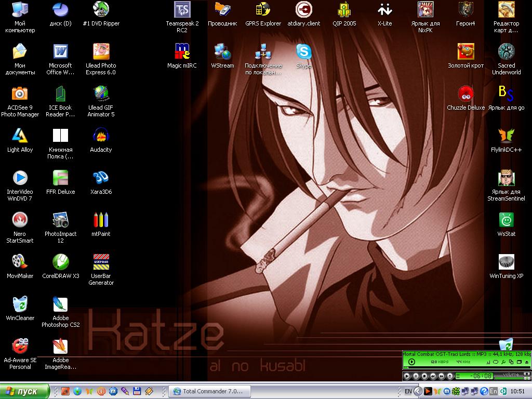Expand hidden system tray icons arrow
The image size is (532, 399).
418,391
